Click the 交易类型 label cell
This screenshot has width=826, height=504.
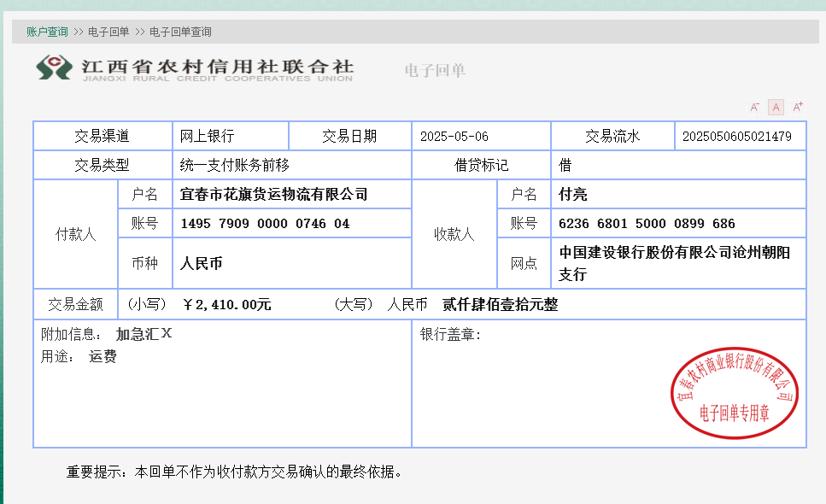103,166
